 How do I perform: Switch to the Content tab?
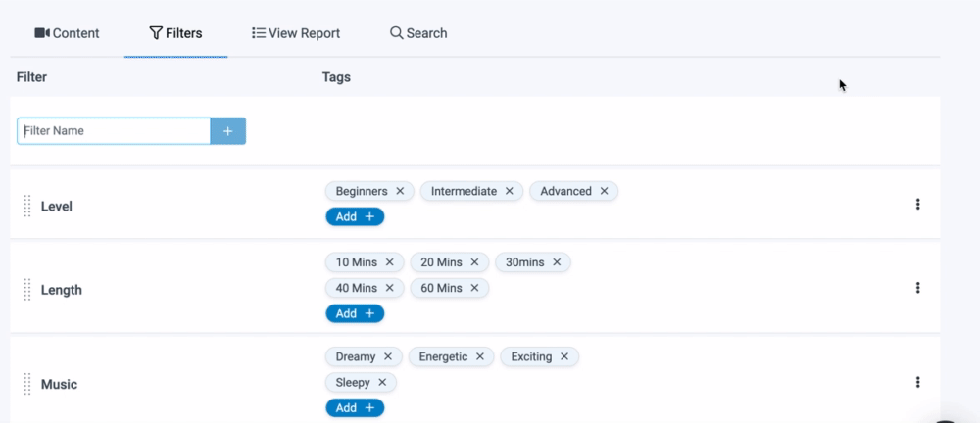(x=67, y=33)
